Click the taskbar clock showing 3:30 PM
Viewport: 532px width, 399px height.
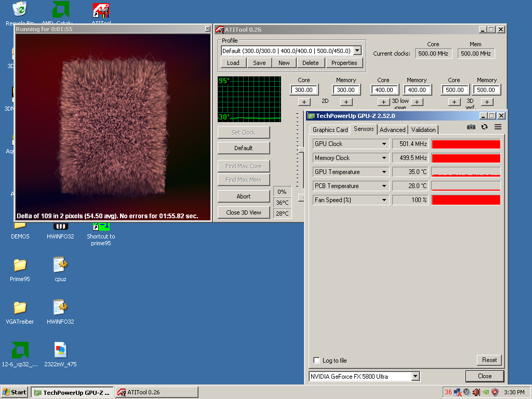pos(514,392)
